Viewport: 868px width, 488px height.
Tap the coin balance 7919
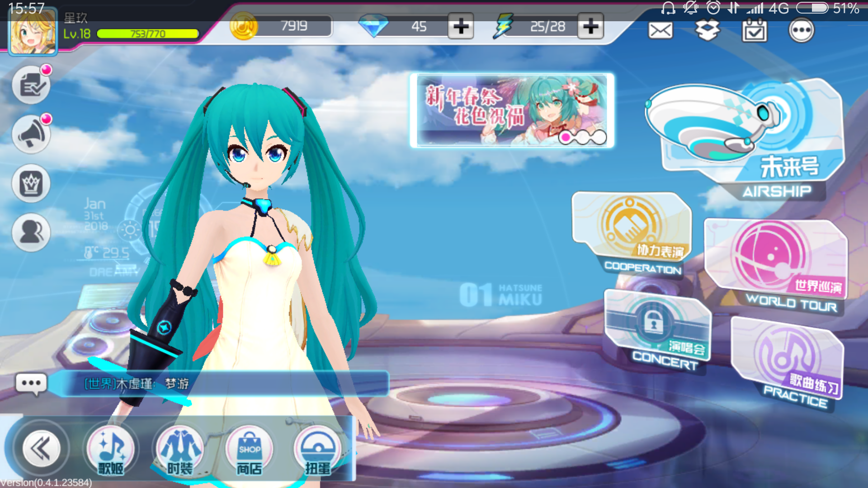294,26
